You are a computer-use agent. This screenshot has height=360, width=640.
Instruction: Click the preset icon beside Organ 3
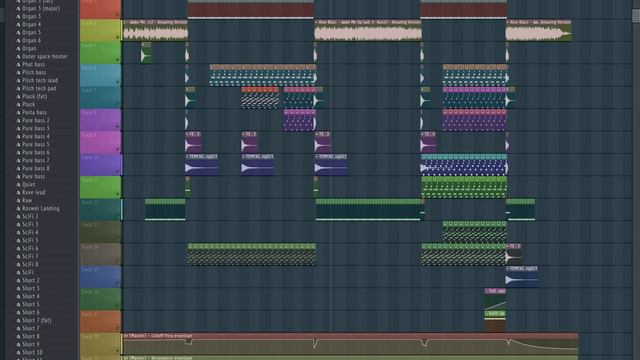[x=18, y=17]
